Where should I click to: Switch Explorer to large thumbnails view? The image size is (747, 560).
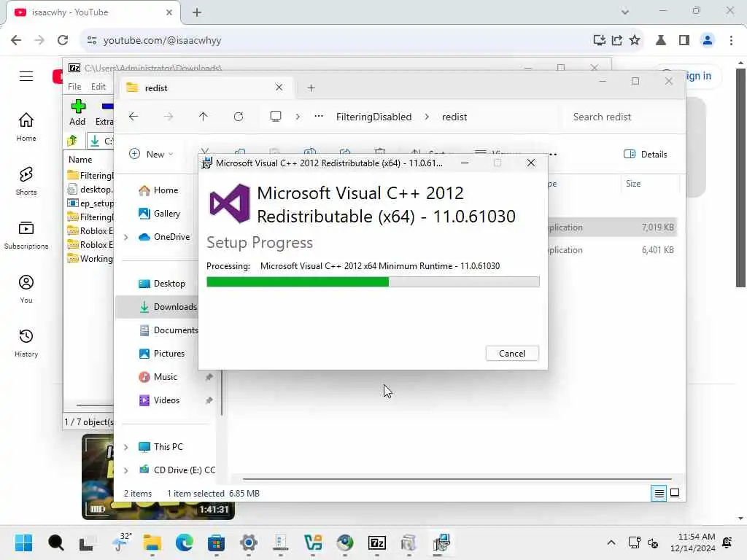675,494
